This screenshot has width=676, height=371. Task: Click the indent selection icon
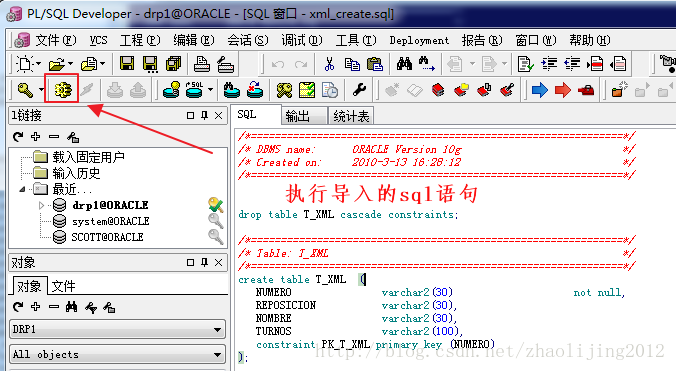coord(549,64)
